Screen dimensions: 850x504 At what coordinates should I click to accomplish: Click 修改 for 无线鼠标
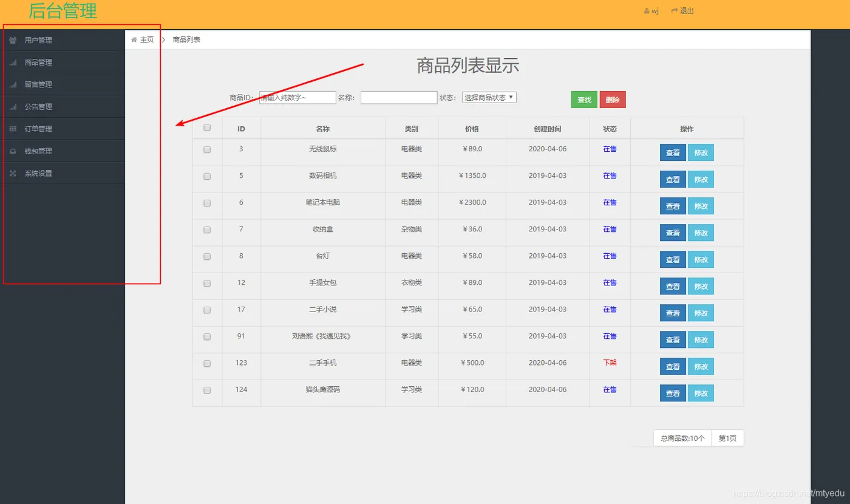(x=701, y=152)
